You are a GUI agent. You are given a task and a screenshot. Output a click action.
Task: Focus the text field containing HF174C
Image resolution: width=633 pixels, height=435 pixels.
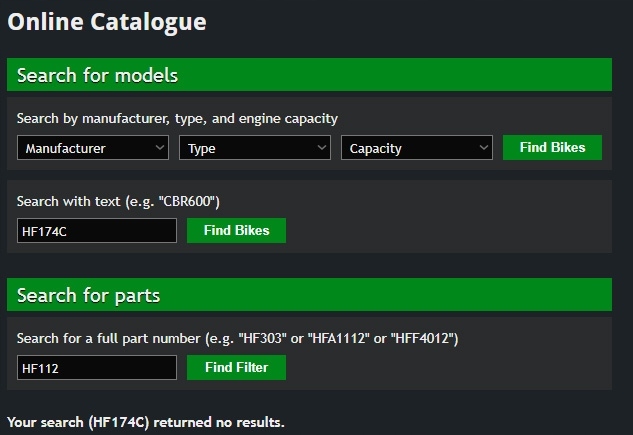click(96, 231)
